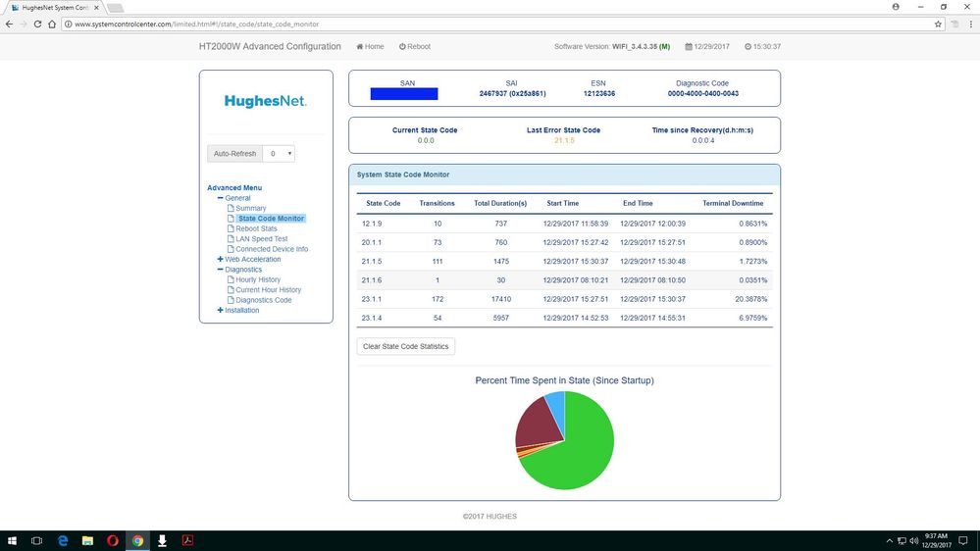Collapse the General menu section

[221, 198]
